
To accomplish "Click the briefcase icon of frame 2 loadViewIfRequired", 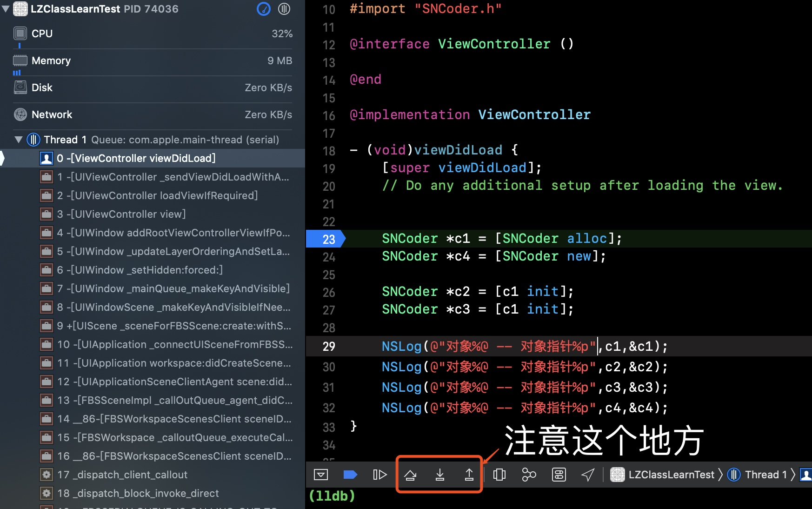I will coord(47,195).
